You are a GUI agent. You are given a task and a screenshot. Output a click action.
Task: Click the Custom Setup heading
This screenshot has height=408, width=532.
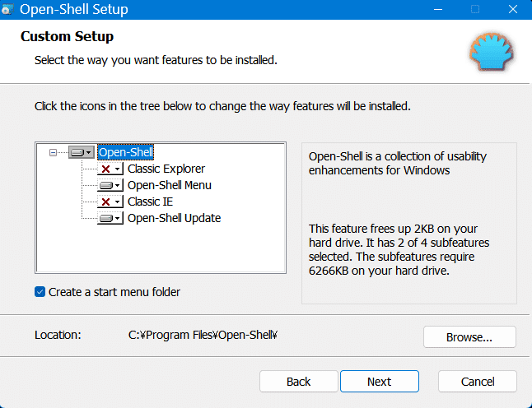click(67, 36)
